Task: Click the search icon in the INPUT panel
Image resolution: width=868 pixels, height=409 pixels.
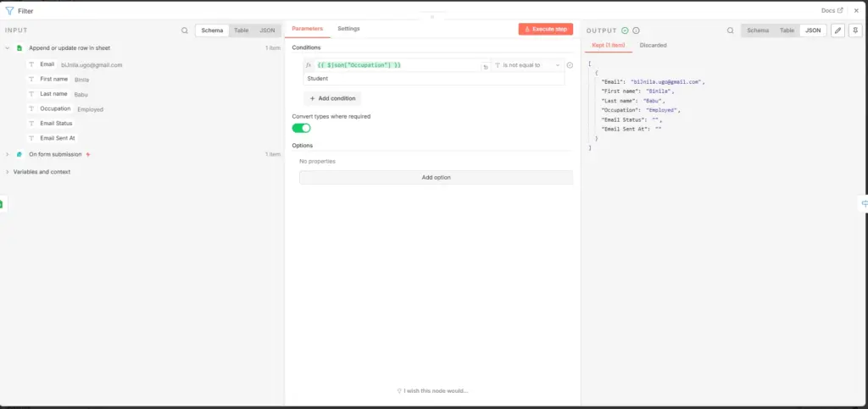Action: click(x=185, y=30)
